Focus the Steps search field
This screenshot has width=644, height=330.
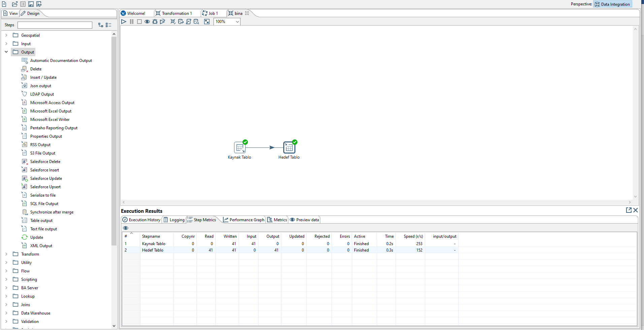click(55, 25)
